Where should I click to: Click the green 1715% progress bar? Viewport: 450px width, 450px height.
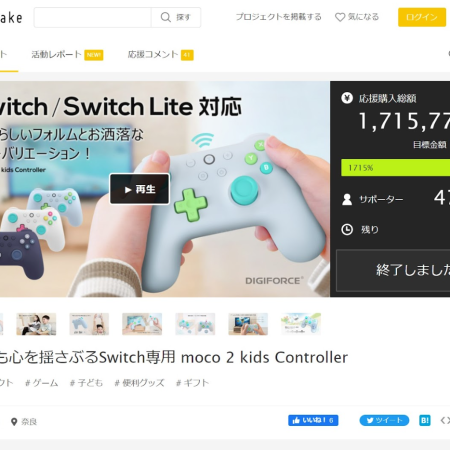point(395,168)
